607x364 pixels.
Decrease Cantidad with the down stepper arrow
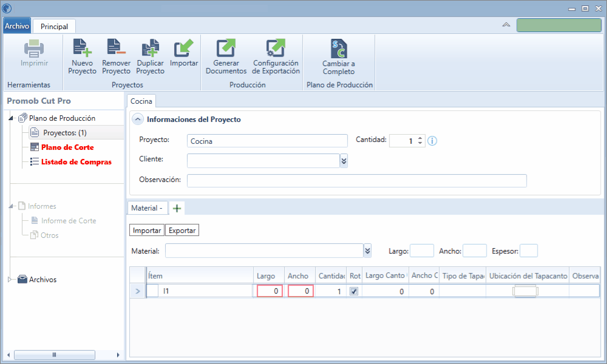(x=420, y=144)
